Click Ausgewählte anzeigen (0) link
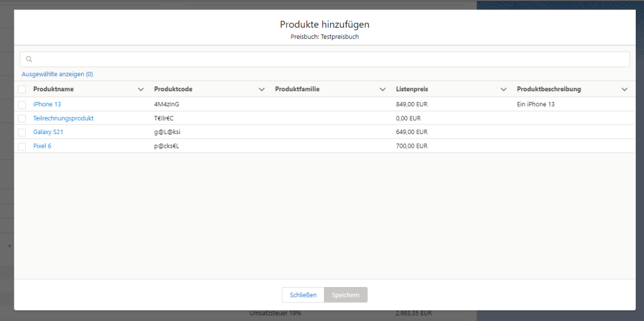644x321 pixels. pos(57,74)
